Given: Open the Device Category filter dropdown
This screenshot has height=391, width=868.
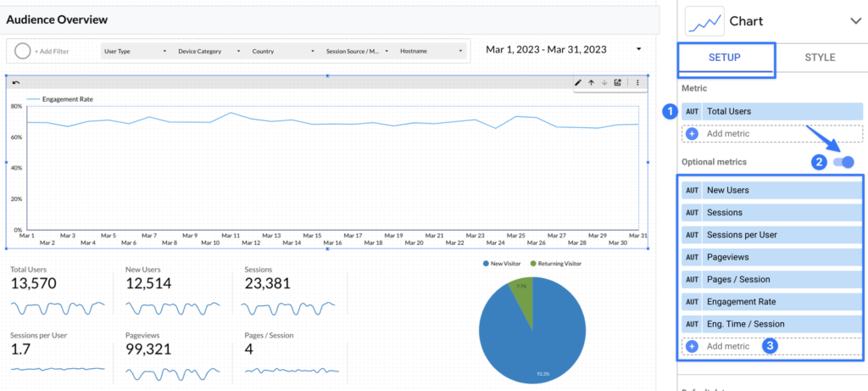Looking at the screenshot, I should pos(209,51).
